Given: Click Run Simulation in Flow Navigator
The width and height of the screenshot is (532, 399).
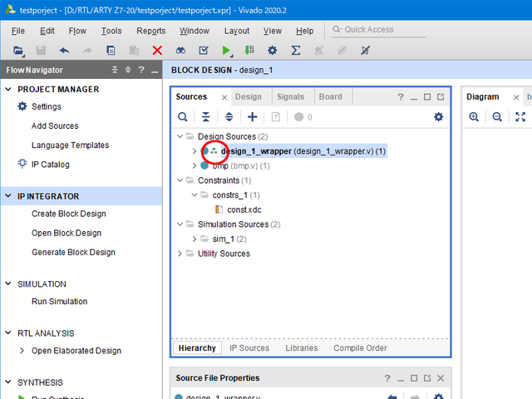Looking at the screenshot, I should point(59,302).
